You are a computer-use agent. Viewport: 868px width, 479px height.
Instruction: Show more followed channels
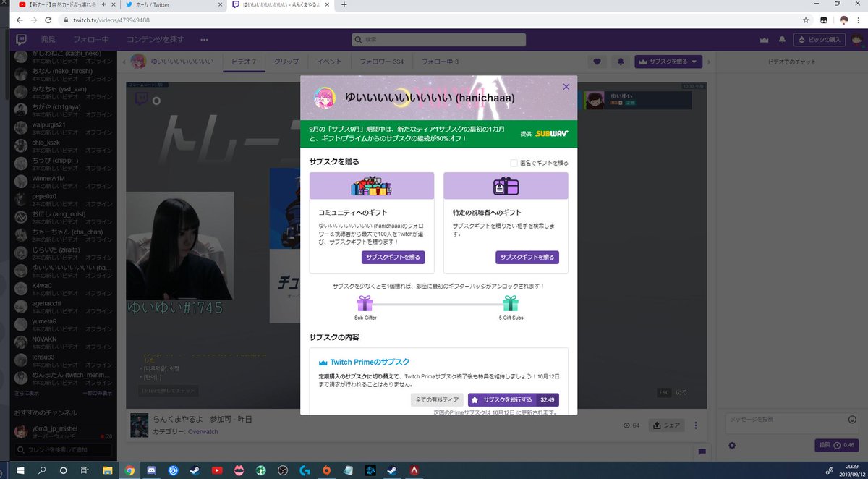[27, 393]
